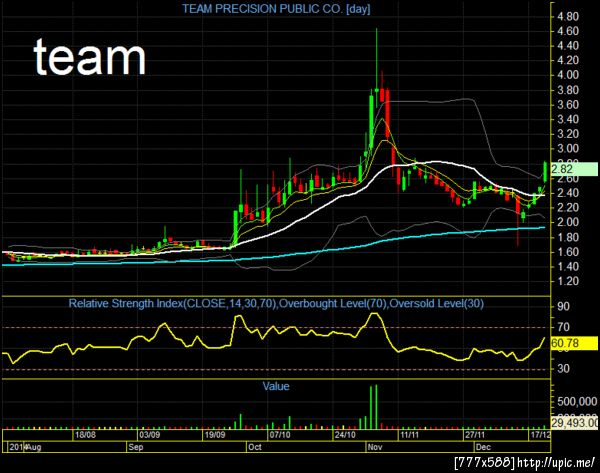Click the Relative Strength Index panel title

tap(276, 303)
